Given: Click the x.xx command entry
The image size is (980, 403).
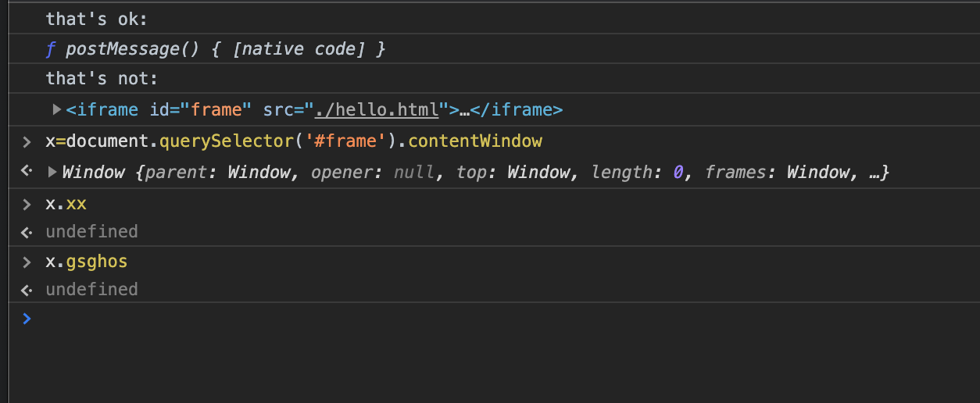Looking at the screenshot, I should 66,203.
